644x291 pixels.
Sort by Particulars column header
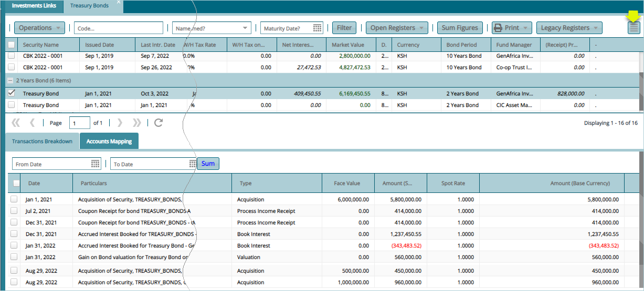(x=152, y=184)
